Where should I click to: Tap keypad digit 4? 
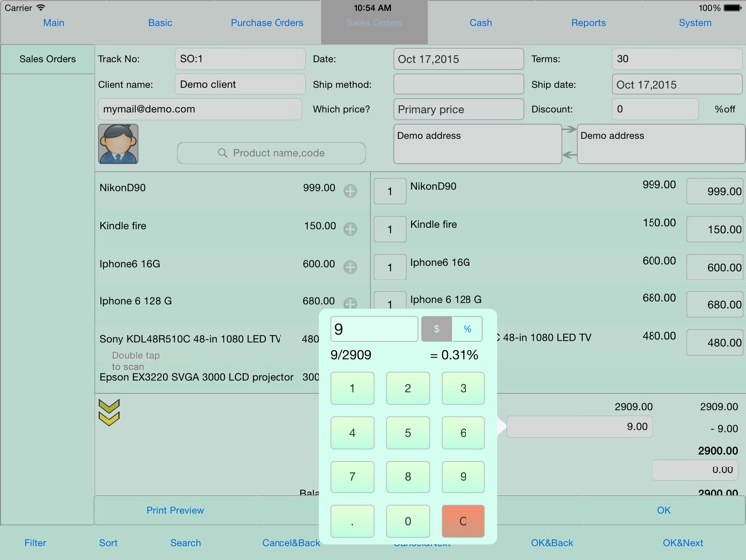tap(352, 433)
